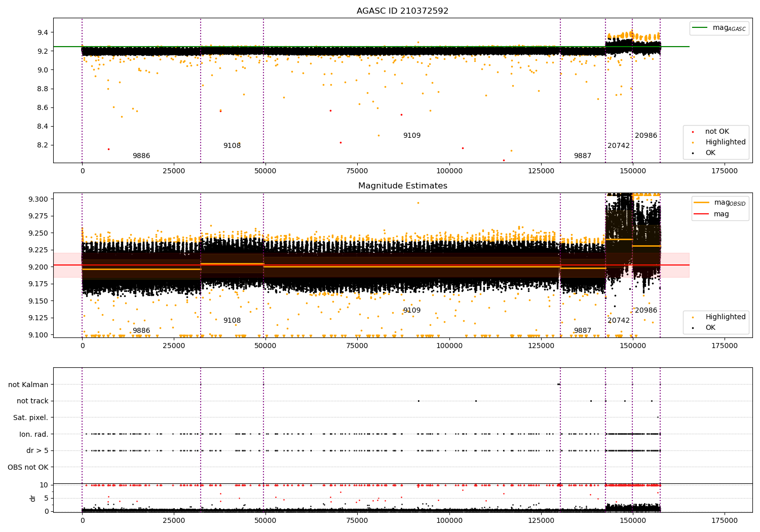
Task: Click label 9886 in Magnitude Estimates plot
Action: 141,330
